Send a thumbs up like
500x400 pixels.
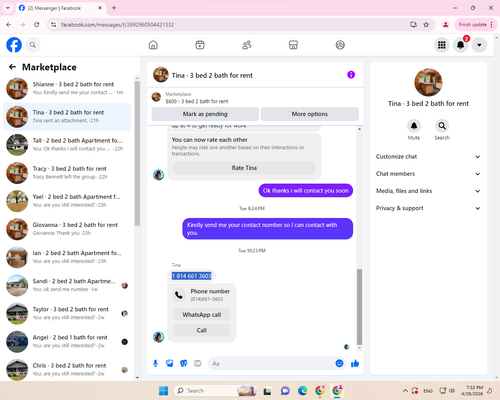click(x=355, y=363)
